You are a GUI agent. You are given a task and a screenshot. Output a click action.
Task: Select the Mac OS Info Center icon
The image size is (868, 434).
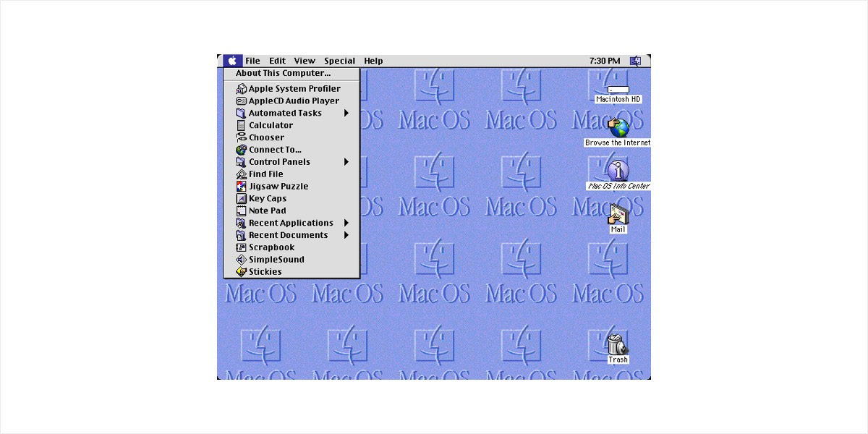[618, 171]
